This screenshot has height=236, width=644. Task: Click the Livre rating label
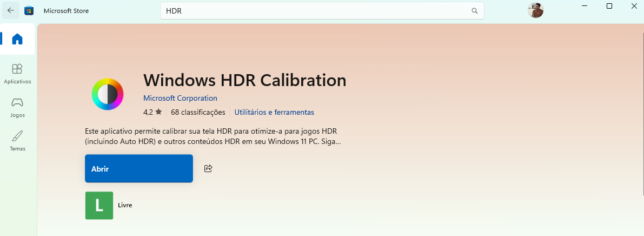pyautogui.click(x=125, y=205)
